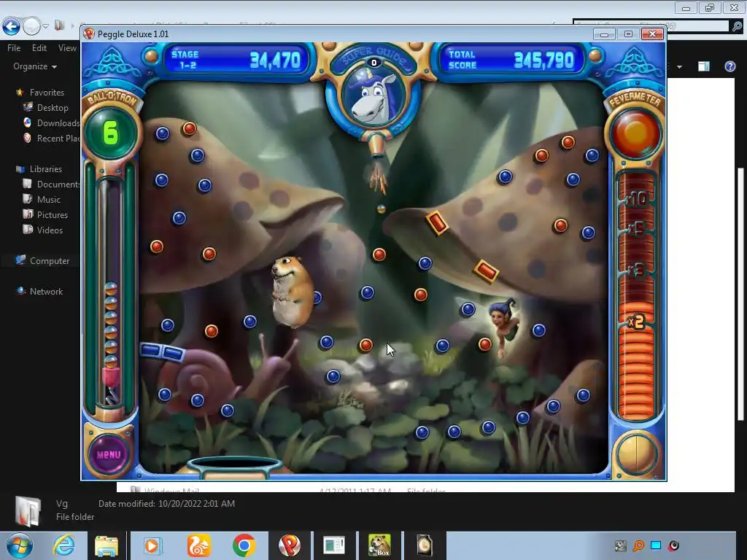Select Libraries in the navigation pane

(46, 169)
